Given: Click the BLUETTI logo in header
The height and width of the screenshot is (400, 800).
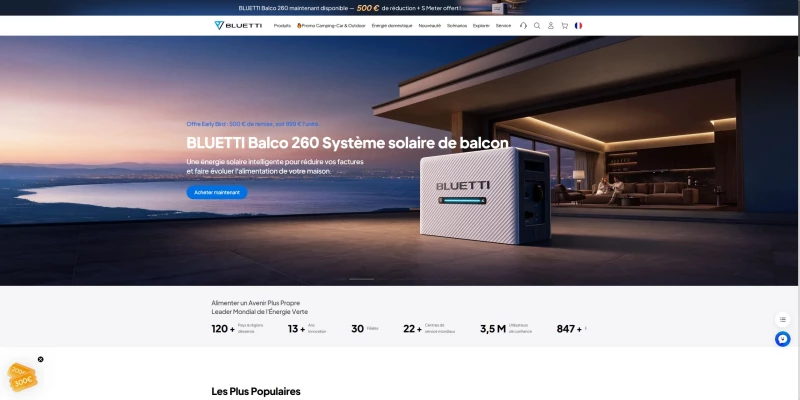Looking at the screenshot, I should [238, 26].
